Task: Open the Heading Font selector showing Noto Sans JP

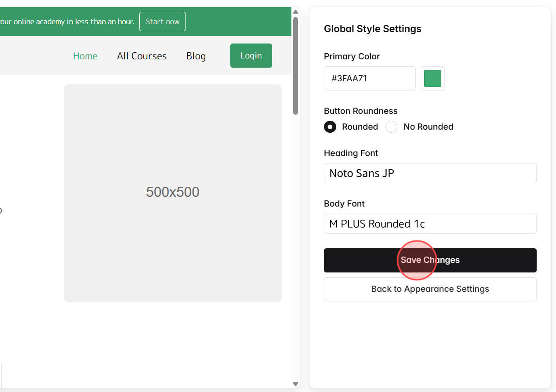Action: pyautogui.click(x=430, y=173)
